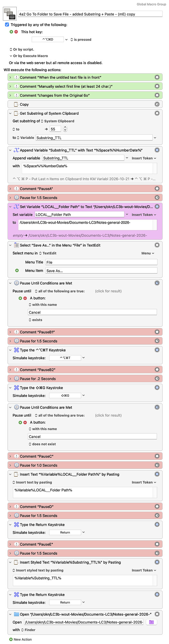
Task: Click the macro icon beside the macro name
Action: coord(10,14)
